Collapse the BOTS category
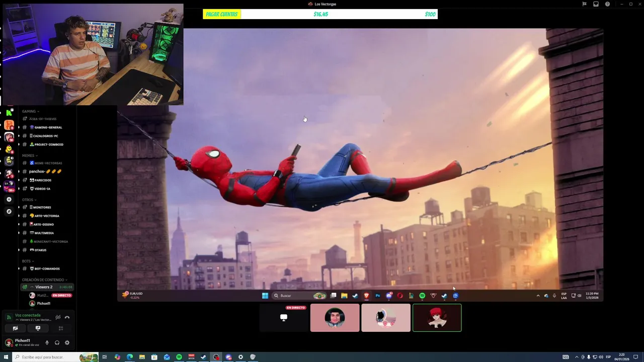 click(28, 261)
